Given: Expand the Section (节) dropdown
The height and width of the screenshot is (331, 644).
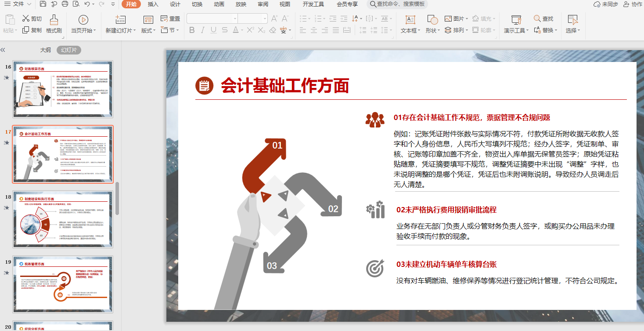Looking at the screenshot, I should point(177,30).
